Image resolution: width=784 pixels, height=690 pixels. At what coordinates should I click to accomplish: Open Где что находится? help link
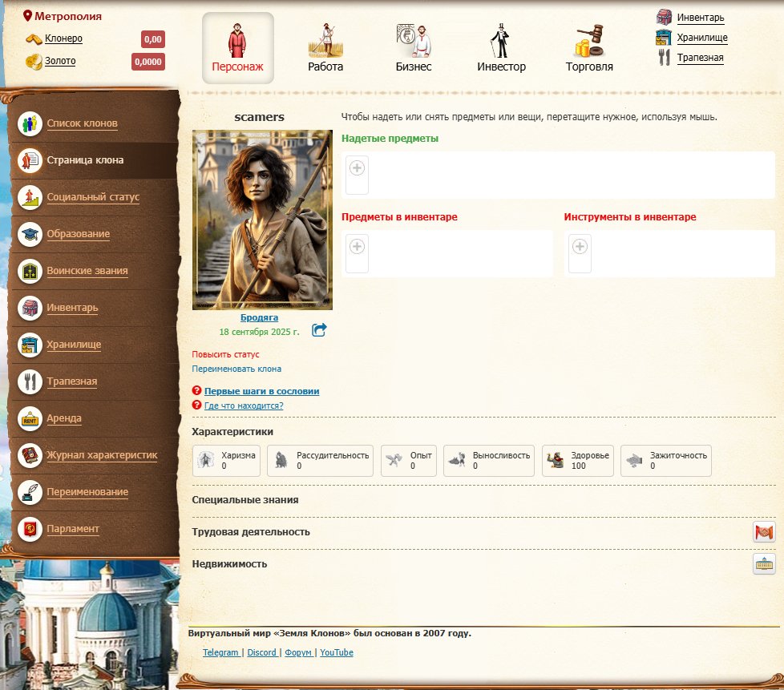tap(244, 406)
